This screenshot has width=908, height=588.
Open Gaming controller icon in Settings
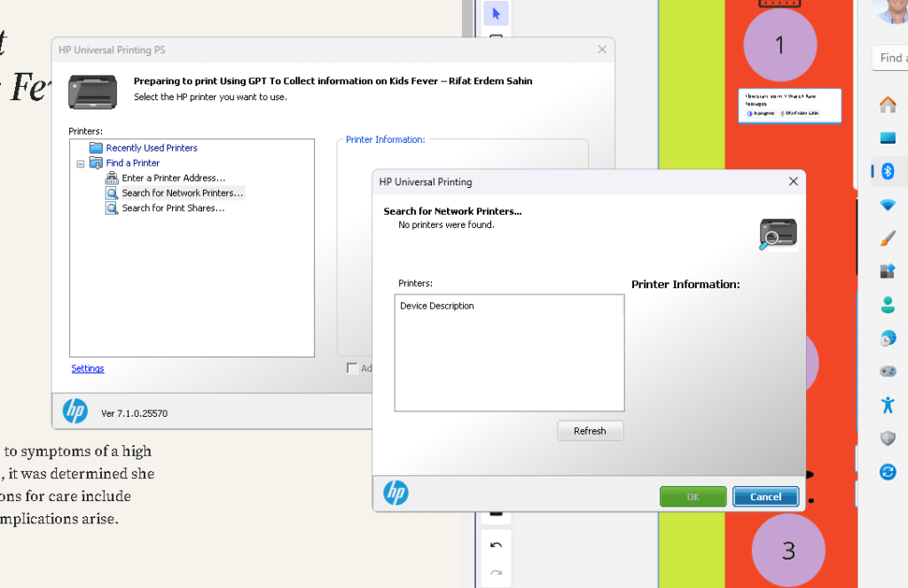coord(887,372)
